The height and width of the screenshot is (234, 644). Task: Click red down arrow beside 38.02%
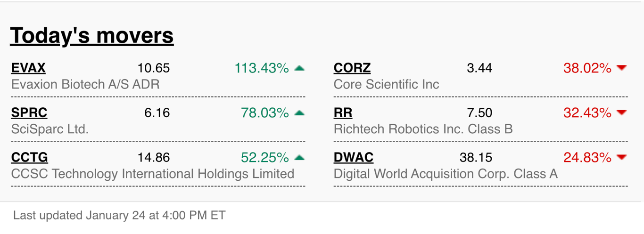coord(622,68)
